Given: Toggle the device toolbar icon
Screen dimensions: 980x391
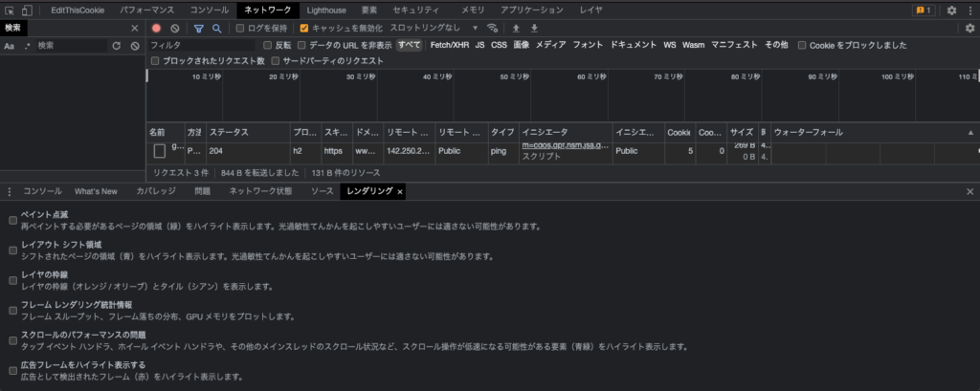Looking at the screenshot, I should [x=27, y=10].
